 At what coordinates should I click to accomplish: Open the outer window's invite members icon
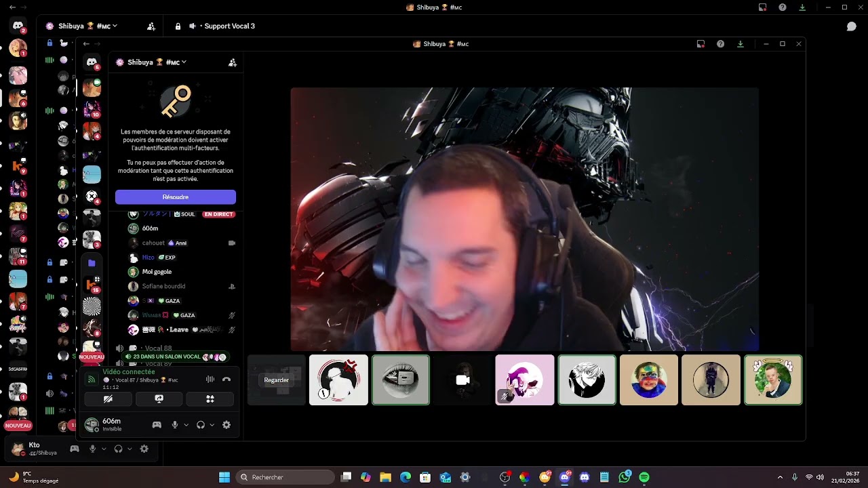click(151, 26)
